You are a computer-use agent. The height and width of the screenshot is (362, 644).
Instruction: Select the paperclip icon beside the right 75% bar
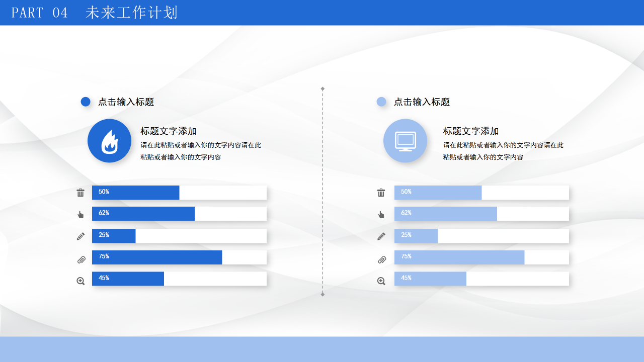381,257
